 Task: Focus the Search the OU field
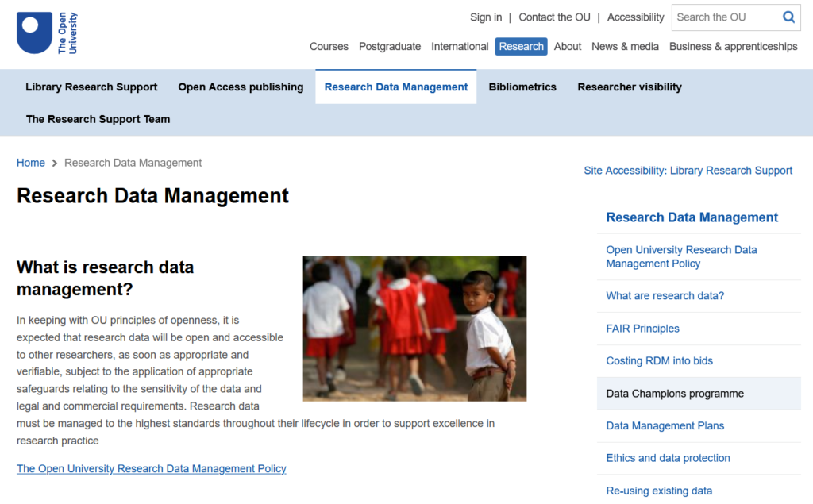[x=726, y=17]
